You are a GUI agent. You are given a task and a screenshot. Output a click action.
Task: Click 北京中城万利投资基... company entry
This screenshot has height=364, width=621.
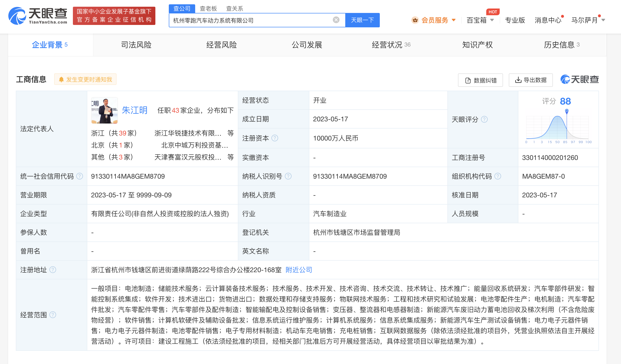pyautogui.click(x=195, y=145)
